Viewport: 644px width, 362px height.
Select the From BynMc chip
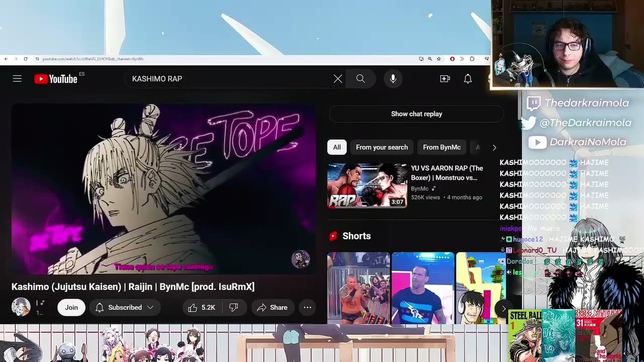442,147
